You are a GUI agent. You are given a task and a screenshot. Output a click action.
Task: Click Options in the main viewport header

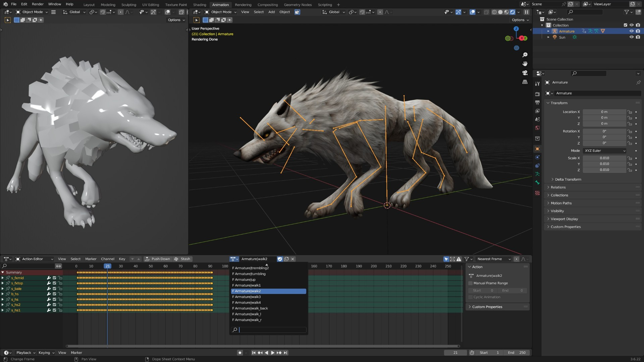point(520,20)
